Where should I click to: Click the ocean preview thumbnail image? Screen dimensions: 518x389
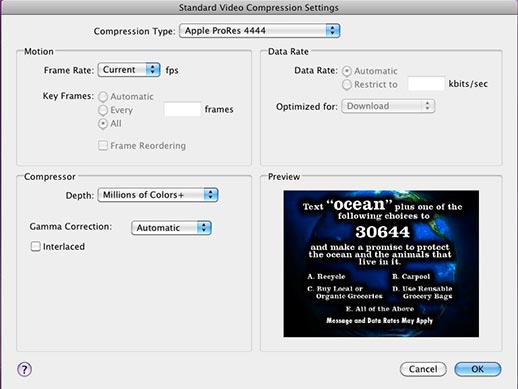click(x=381, y=264)
